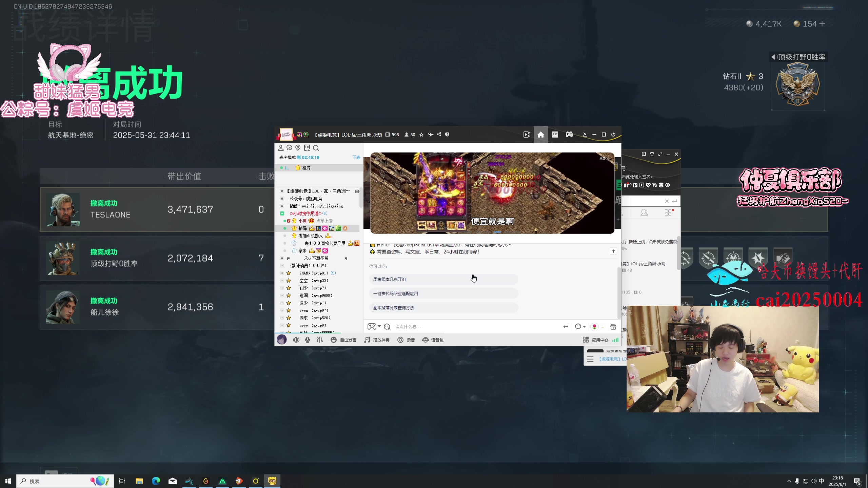Viewport: 868px width, 488px height.
Task: Click the Windows taskbar search box
Action: point(65,481)
